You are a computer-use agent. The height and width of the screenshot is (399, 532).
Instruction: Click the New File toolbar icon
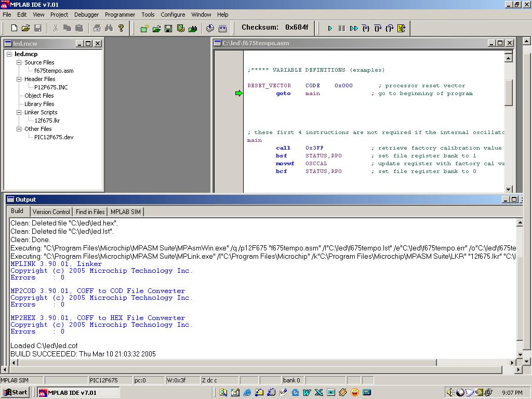coord(14,28)
